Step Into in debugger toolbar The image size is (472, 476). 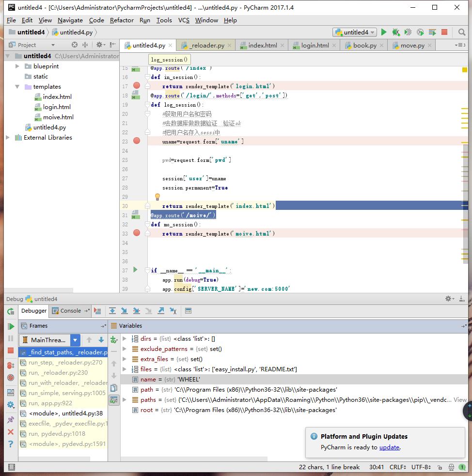pos(124,311)
